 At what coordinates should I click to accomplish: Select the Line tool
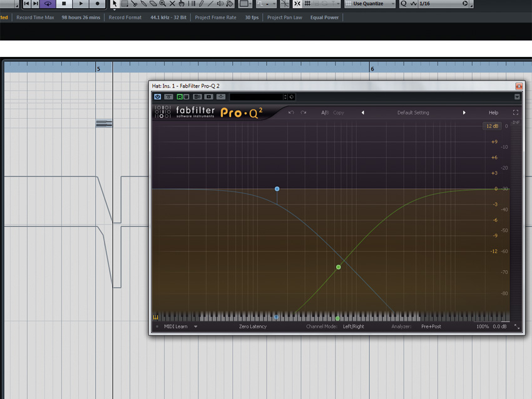click(x=211, y=4)
